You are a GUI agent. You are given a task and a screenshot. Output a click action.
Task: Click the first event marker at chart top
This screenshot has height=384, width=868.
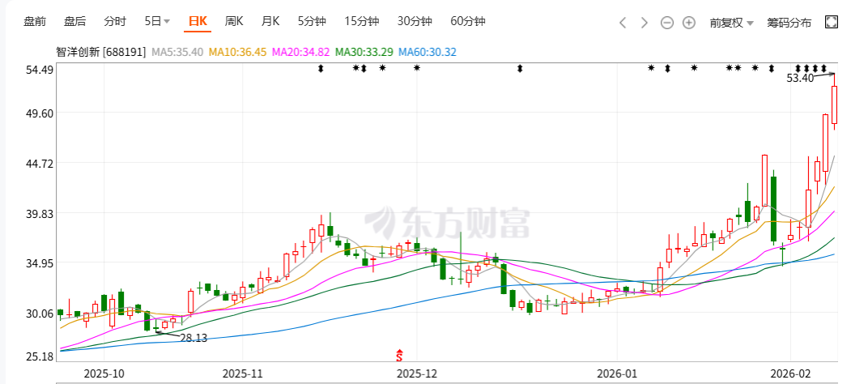tap(320, 68)
